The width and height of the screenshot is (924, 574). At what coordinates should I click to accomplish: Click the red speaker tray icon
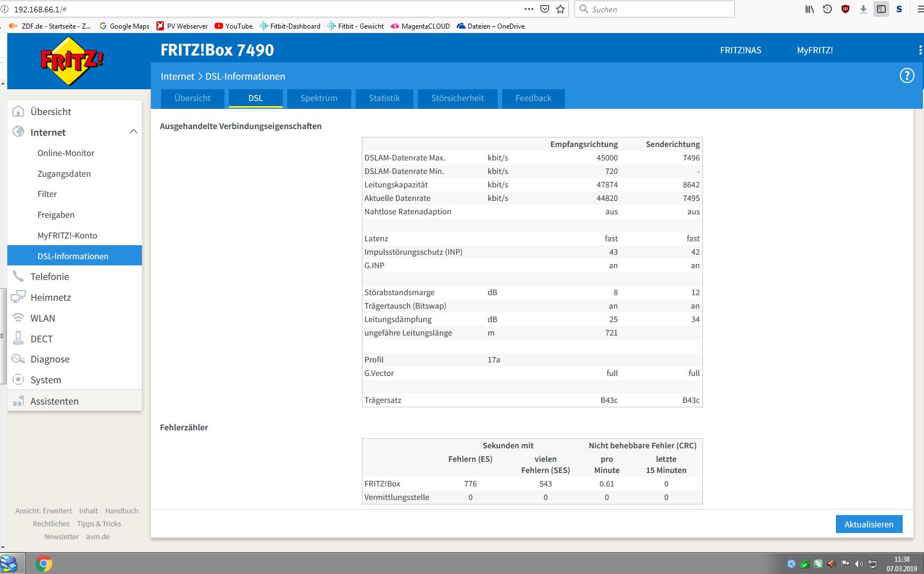(831, 563)
